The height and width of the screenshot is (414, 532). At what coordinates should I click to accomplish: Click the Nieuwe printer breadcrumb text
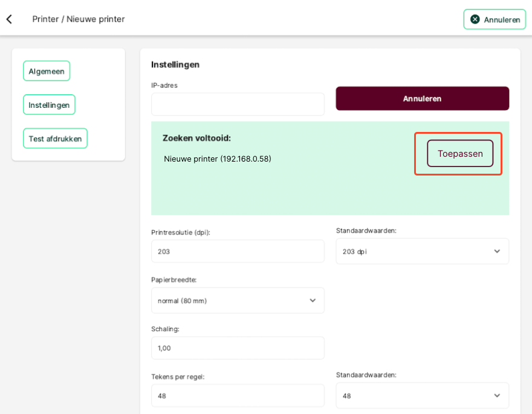point(96,19)
